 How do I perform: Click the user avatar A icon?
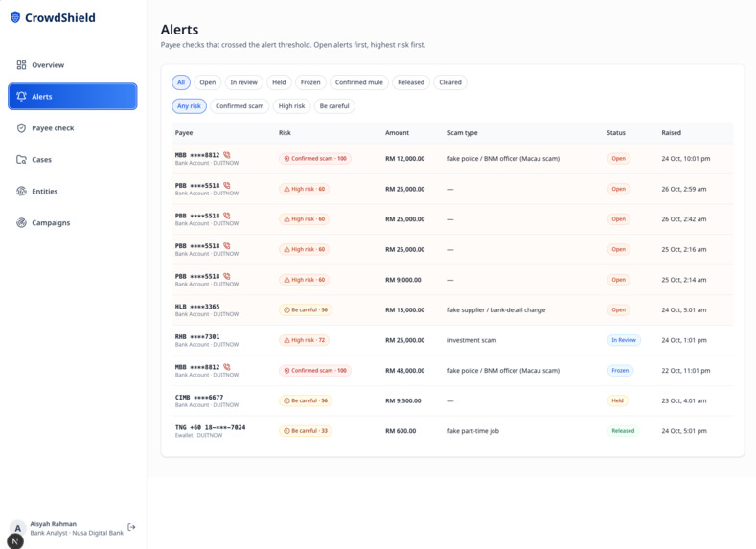point(18,528)
